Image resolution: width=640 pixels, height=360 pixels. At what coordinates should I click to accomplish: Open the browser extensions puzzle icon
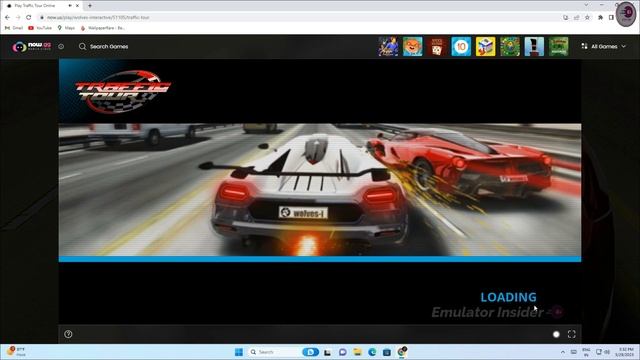click(600, 18)
